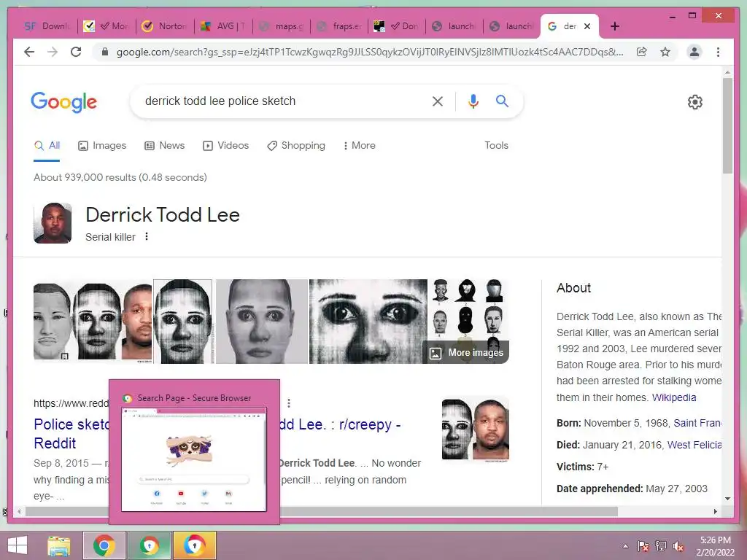Follow the 'Saint Fran...' birthplace link
The image size is (747, 560).
coord(697,423)
